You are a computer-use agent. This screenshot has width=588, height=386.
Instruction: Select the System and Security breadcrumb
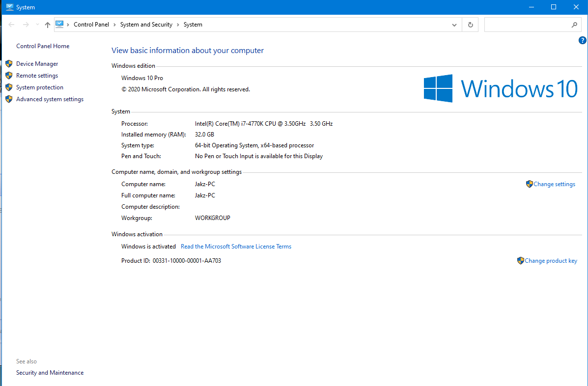[x=146, y=25]
